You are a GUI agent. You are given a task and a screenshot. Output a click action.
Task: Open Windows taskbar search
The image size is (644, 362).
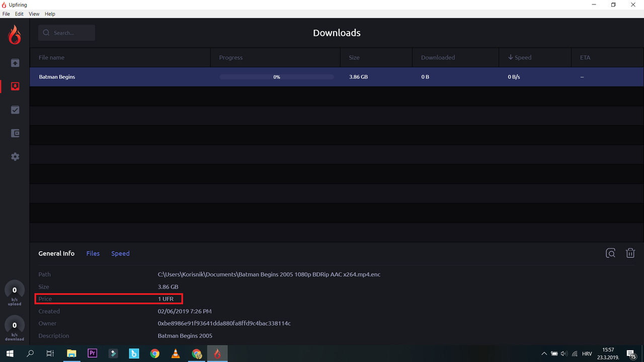[30, 353]
